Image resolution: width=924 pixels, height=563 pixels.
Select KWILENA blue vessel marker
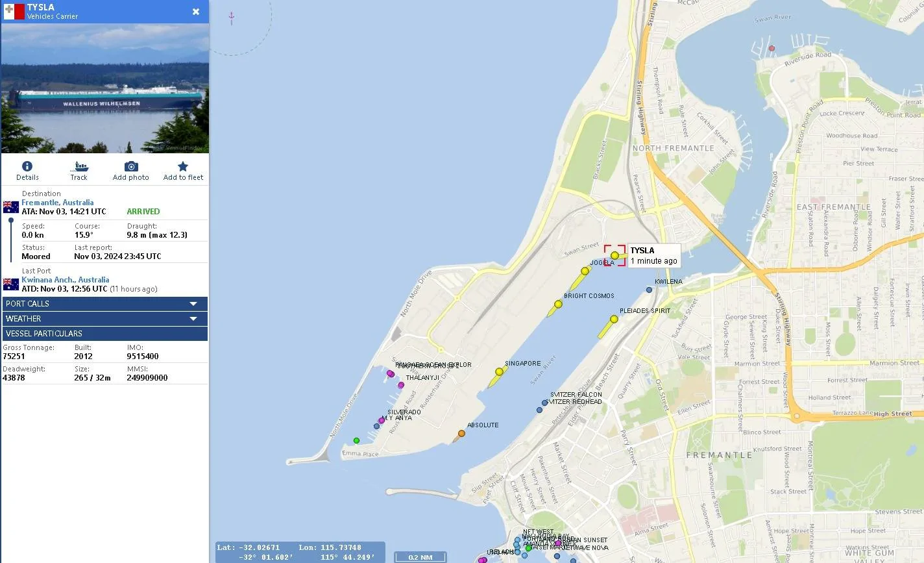[x=649, y=290]
